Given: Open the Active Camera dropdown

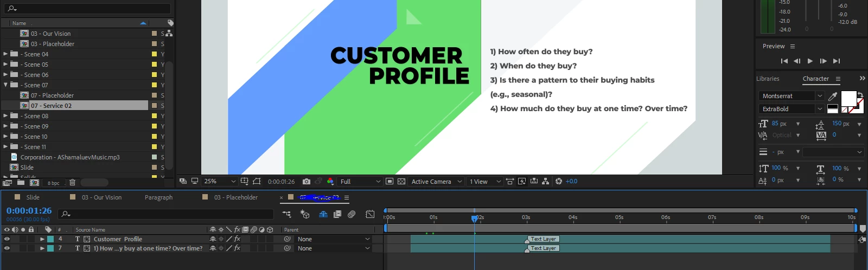Looking at the screenshot, I should tap(436, 182).
